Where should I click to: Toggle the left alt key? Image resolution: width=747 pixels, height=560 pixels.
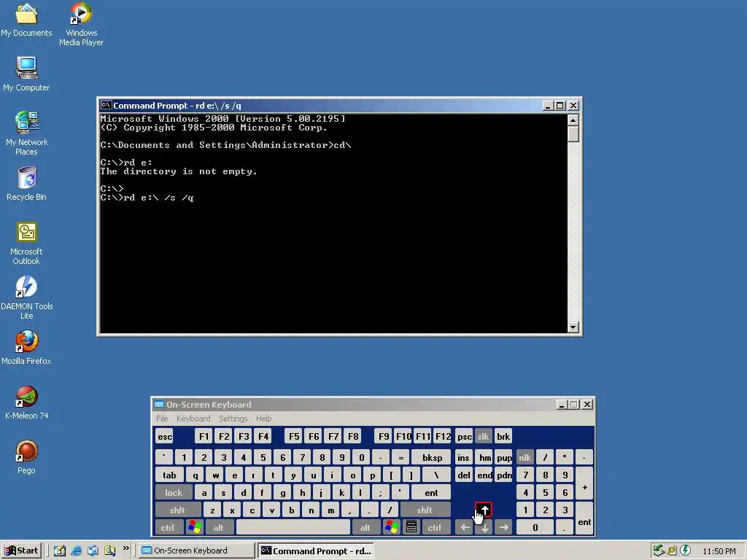tap(218, 527)
